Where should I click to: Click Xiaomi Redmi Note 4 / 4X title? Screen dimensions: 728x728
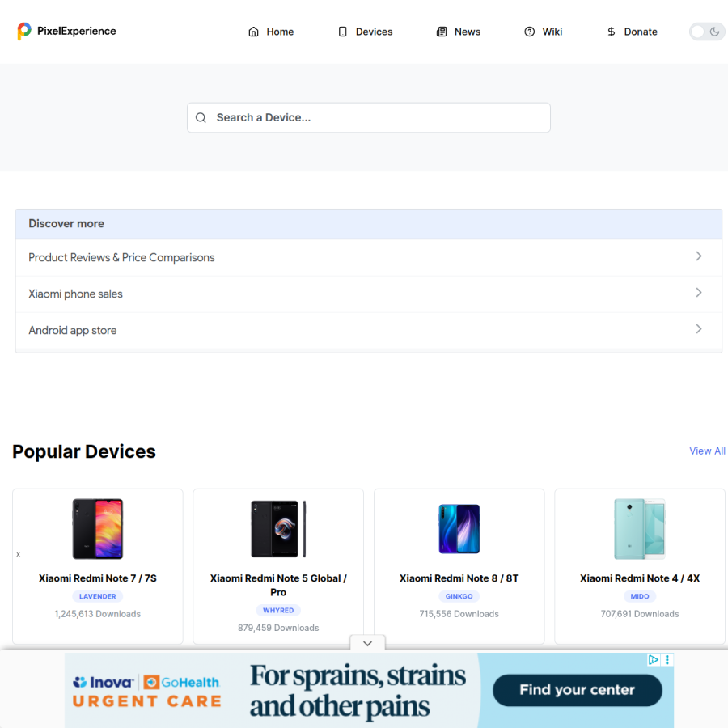pyautogui.click(x=640, y=578)
